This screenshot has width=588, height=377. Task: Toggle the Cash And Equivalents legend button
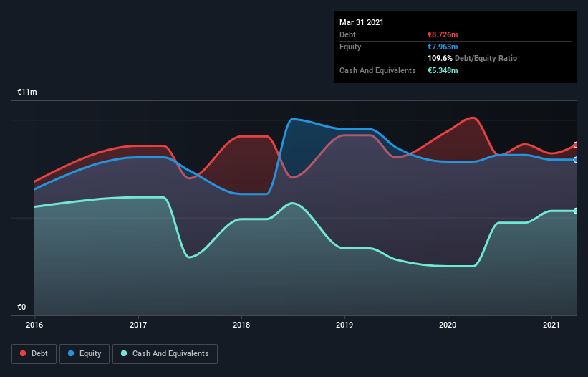click(165, 354)
